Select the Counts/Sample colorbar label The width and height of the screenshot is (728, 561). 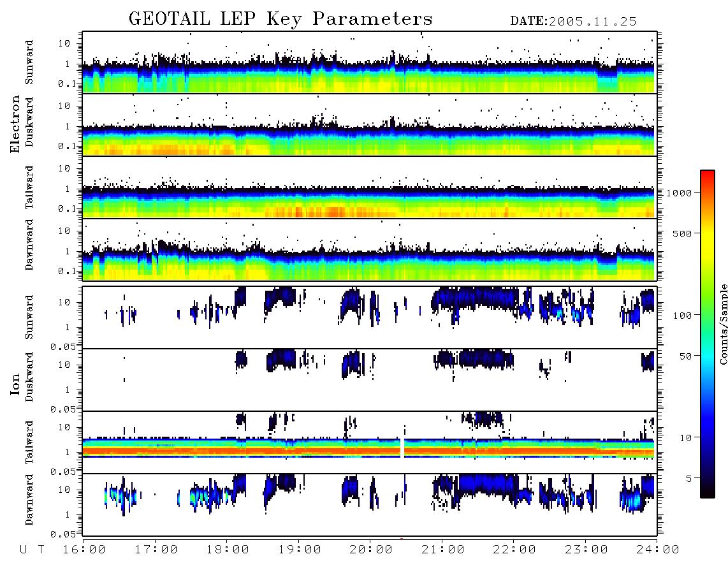(723, 324)
